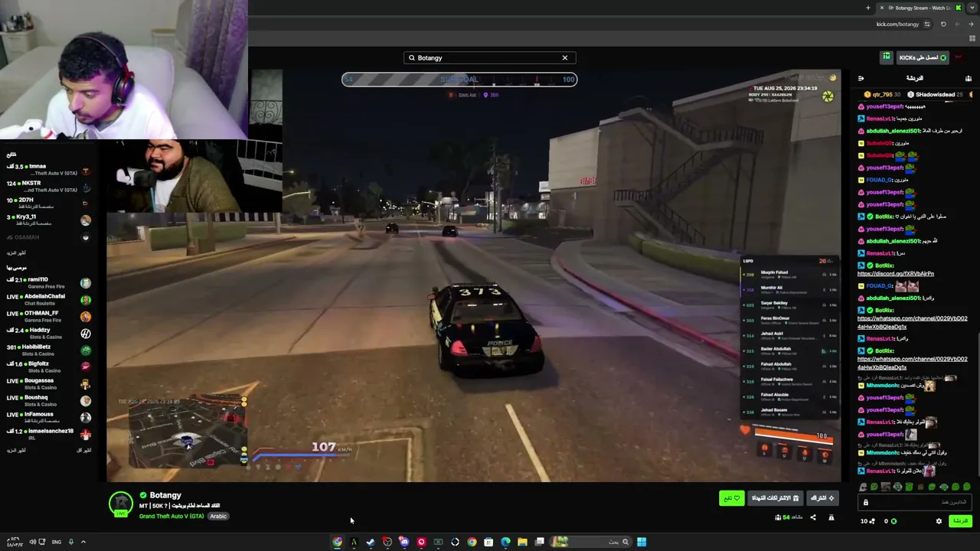Select the Botangy Stream browser tab
Image resolution: width=980 pixels, height=551 pixels.
919,8
